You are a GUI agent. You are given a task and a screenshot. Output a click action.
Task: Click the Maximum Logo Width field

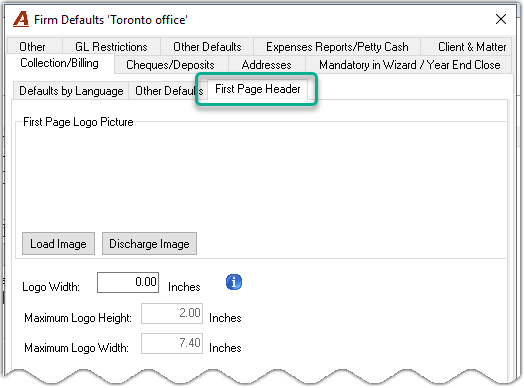coord(172,343)
